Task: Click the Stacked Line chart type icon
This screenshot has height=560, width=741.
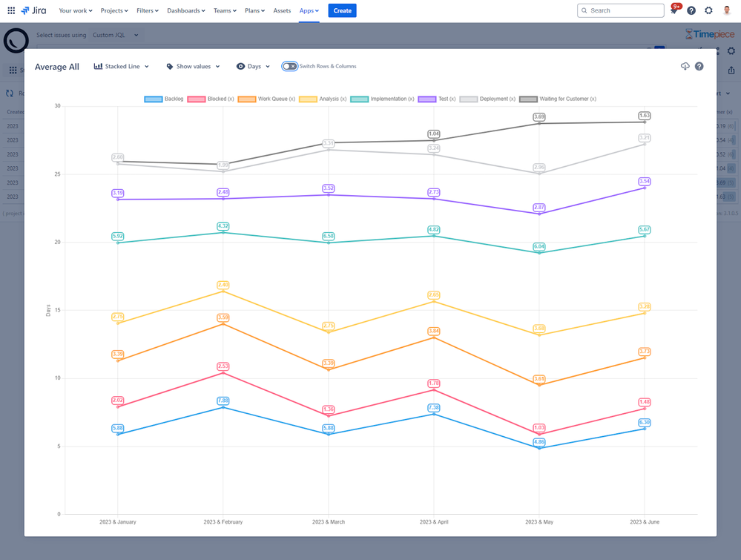Action: pos(98,66)
